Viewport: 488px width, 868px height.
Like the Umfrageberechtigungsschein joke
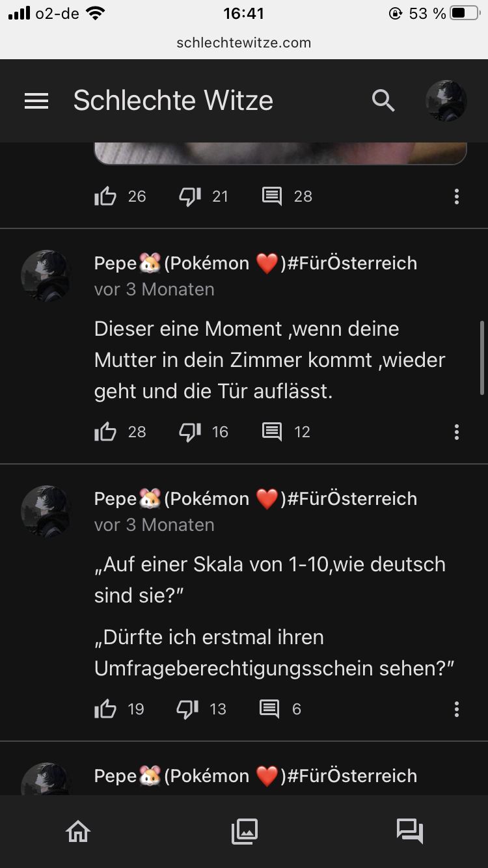tap(105, 709)
